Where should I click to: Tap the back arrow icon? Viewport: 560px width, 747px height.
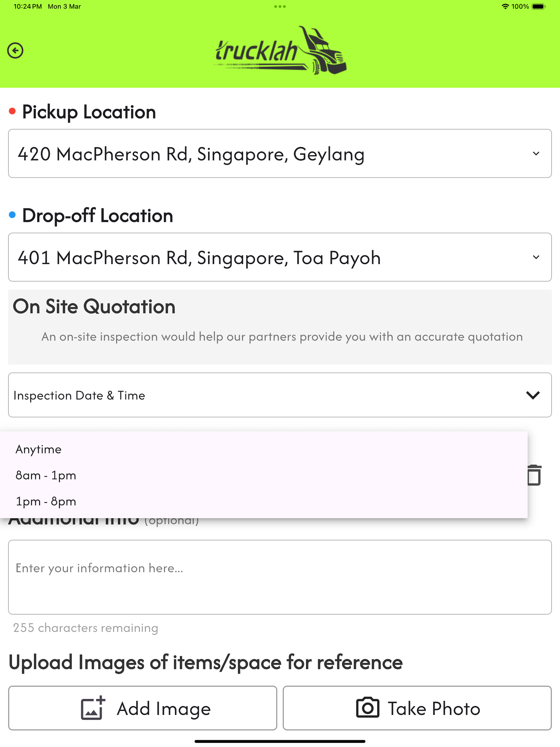[15, 51]
